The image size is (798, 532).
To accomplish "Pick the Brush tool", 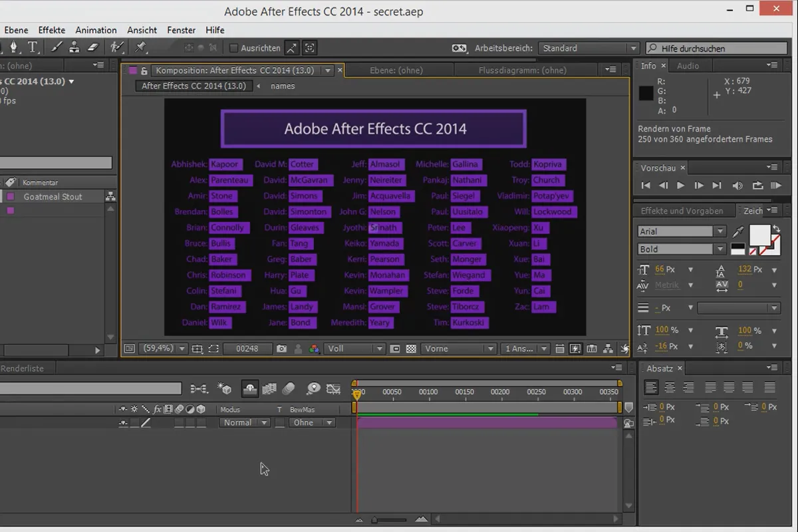I will point(57,47).
